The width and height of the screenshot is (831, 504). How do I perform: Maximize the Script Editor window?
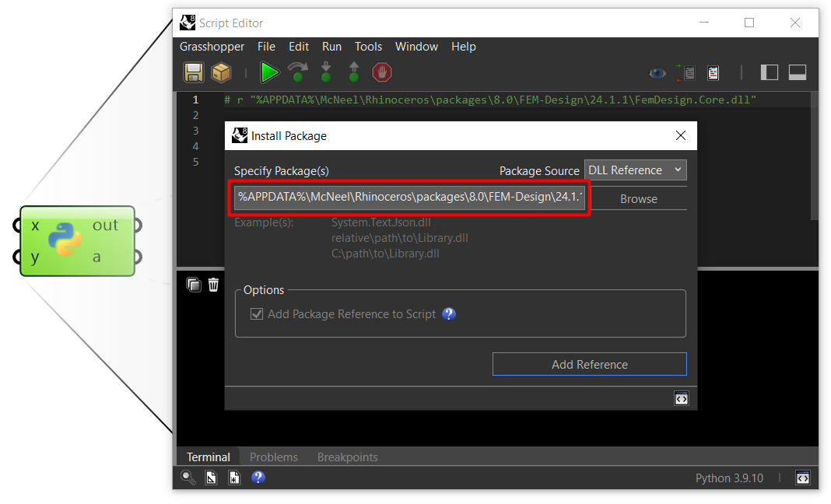[x=749, y=23]
